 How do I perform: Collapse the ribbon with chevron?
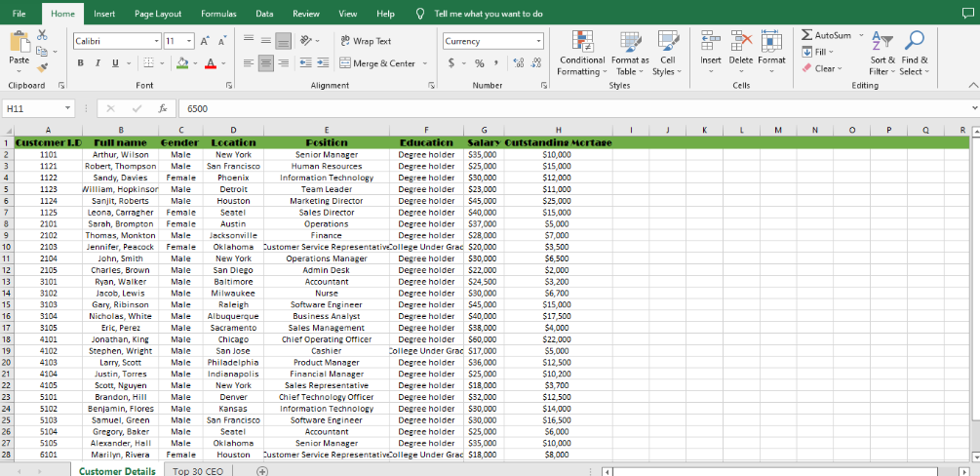[x=972, y=85]
